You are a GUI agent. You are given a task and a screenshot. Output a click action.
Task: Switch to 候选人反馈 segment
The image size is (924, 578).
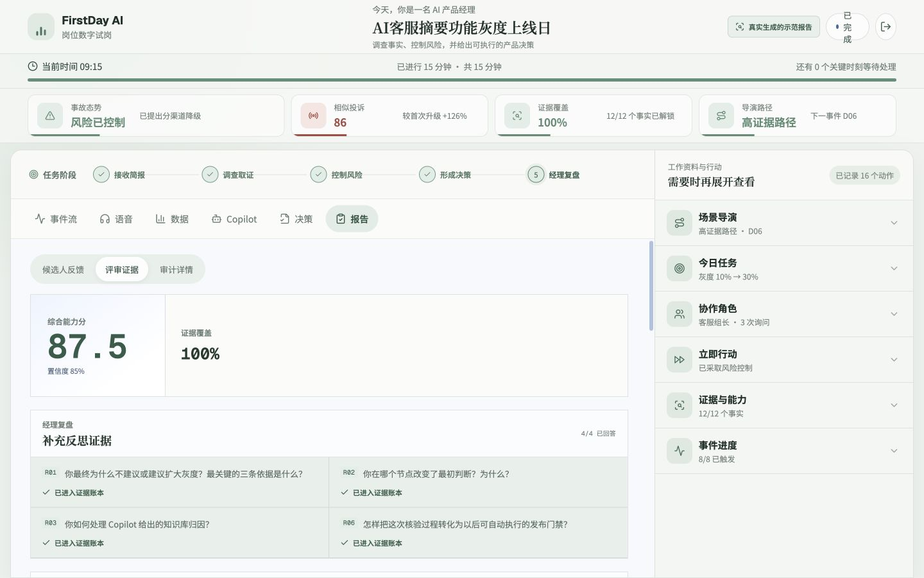[63, 269]
